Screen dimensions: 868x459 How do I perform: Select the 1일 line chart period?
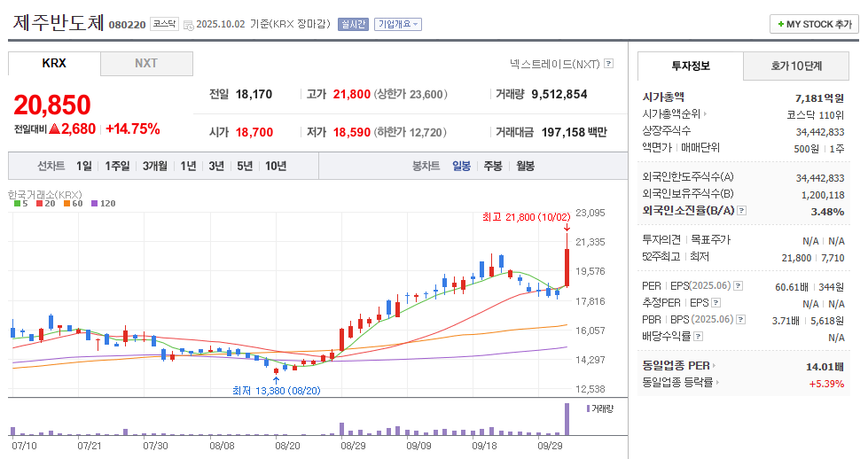pos(84,166)
